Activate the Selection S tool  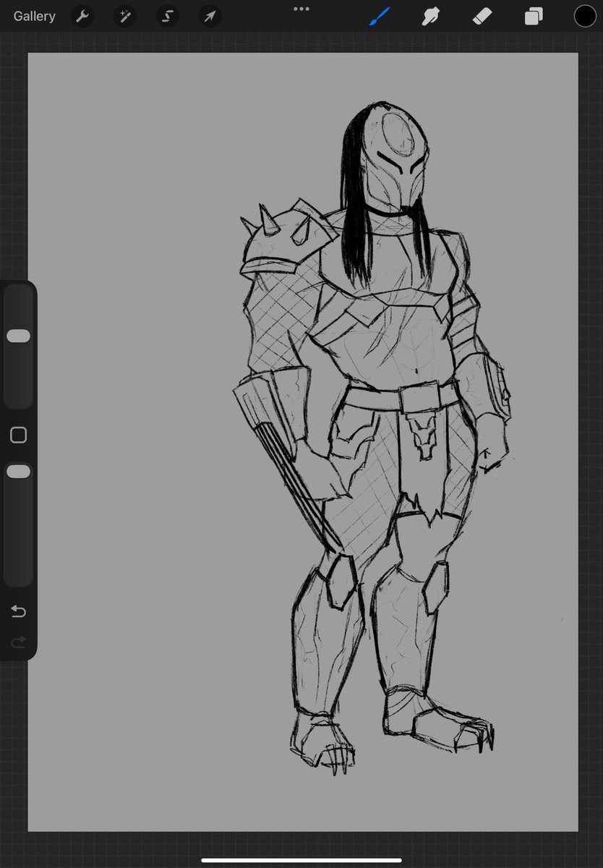[x=168, y=16]
